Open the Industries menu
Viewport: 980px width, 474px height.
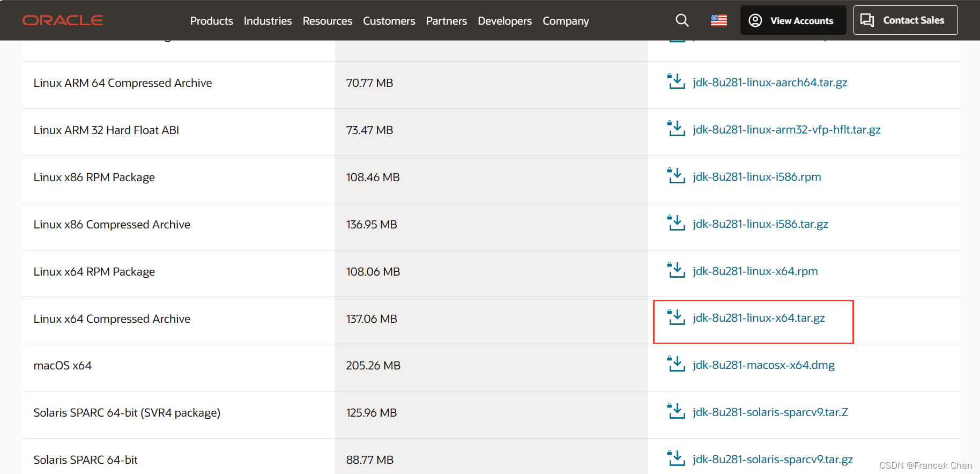[268, 21]
